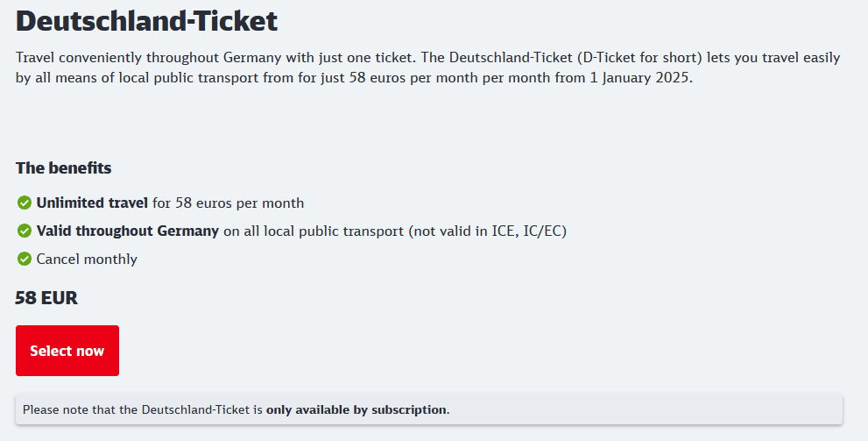Click the green checkmark beside Cancel monthly
The width and height of the screenshot is (868, 441).
[25, 260]
